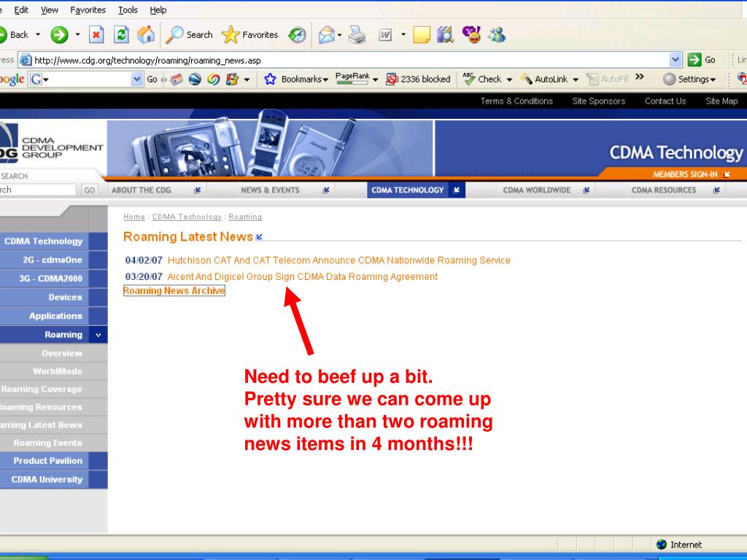Screen dimensions: 747x560
Task: Click the site search GO button
Action: click(89, 190)
